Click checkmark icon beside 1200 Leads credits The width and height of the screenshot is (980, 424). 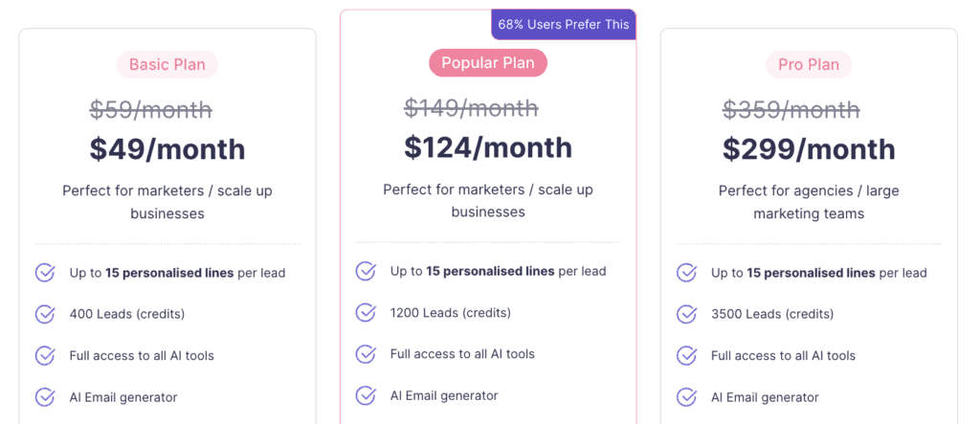click(366, 311)
